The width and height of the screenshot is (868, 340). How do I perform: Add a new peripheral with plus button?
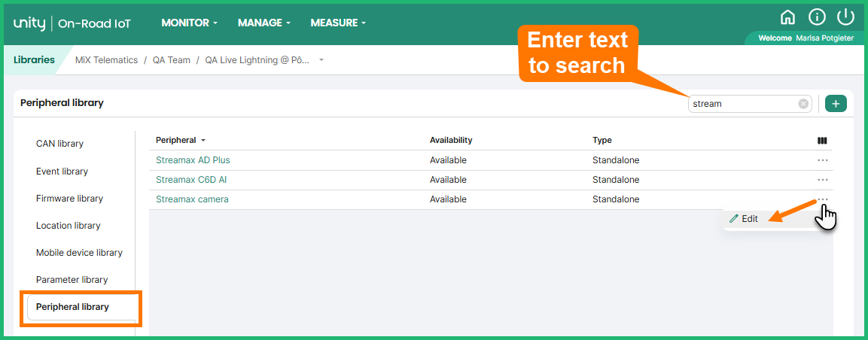point(836,103)
